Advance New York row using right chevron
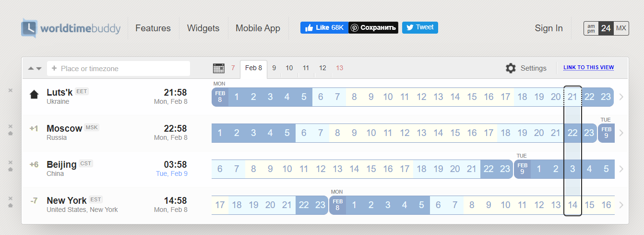 click(x=621, y=205)
